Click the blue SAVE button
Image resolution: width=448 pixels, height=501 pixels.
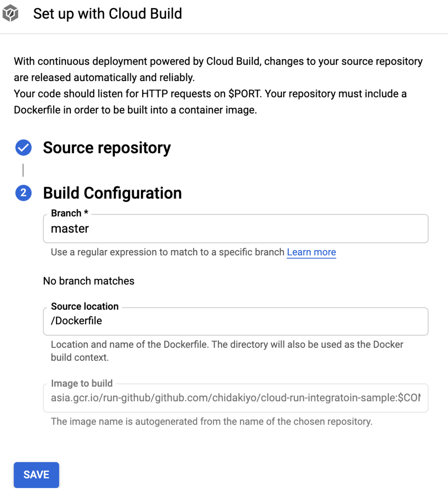coord(36,475)
